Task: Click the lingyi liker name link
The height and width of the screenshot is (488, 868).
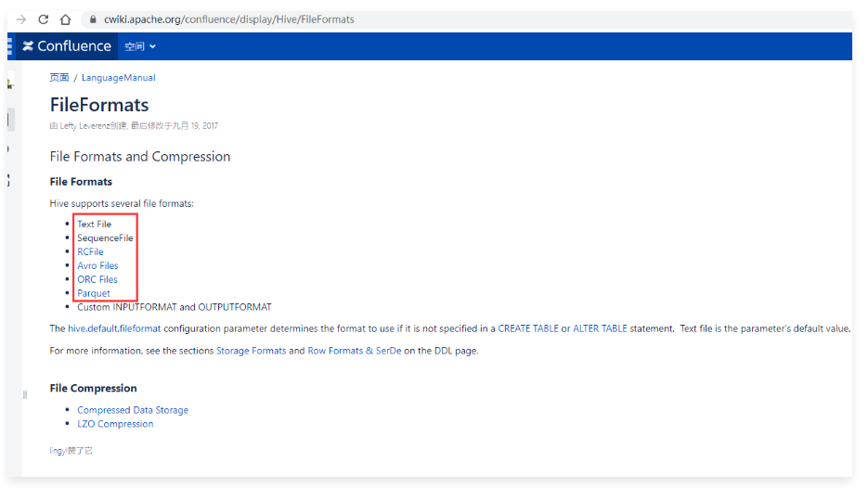Action: point(58,451)
